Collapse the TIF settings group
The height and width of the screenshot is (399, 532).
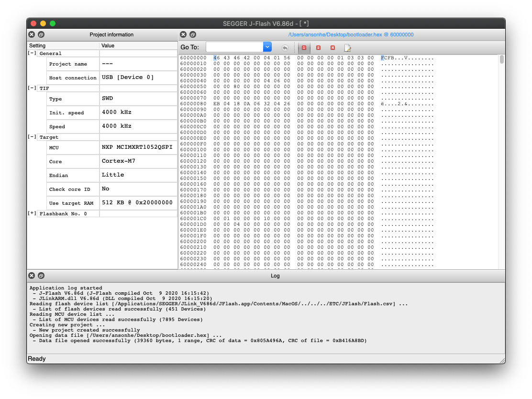click(32, 88)
